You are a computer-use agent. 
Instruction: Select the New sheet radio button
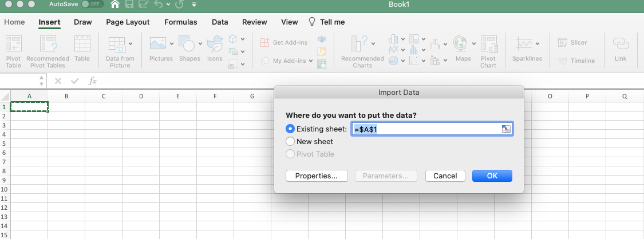click(x=290, y=141)
